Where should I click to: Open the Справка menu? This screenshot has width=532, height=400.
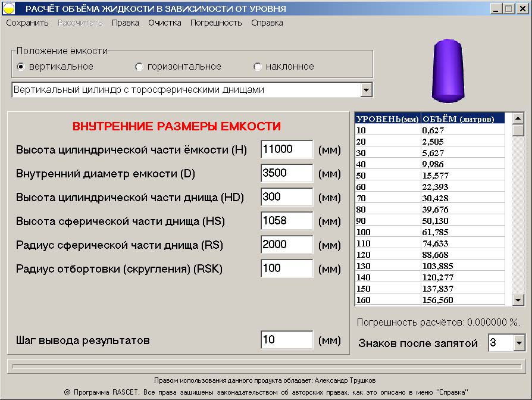[267, 22]
